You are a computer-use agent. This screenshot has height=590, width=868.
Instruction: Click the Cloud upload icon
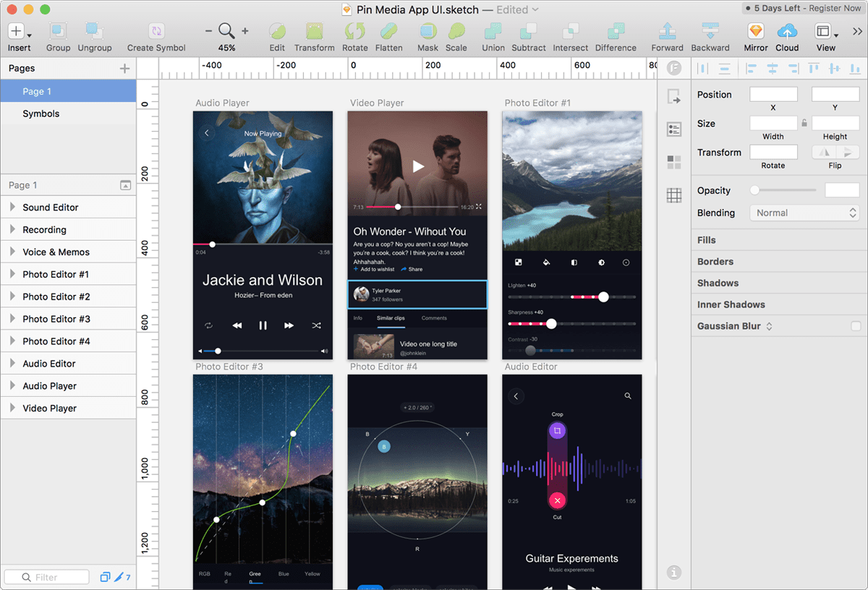[x=787, y=32]
